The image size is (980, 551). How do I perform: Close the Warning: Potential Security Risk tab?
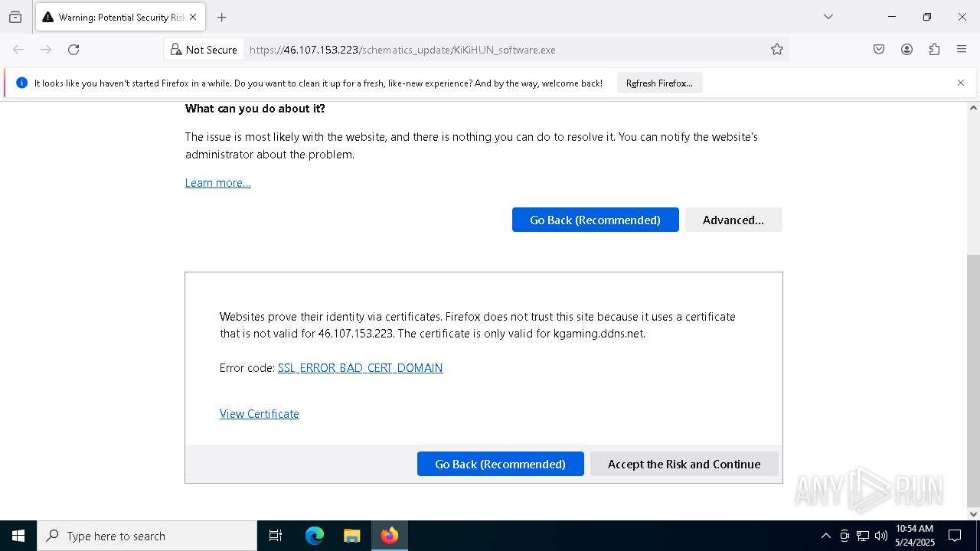(x=193, y=17)
